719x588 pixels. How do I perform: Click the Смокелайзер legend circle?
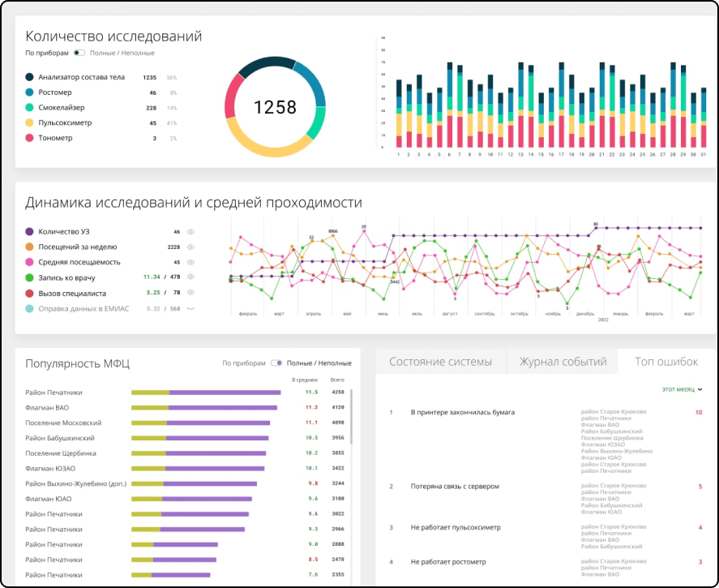point(29,107)
